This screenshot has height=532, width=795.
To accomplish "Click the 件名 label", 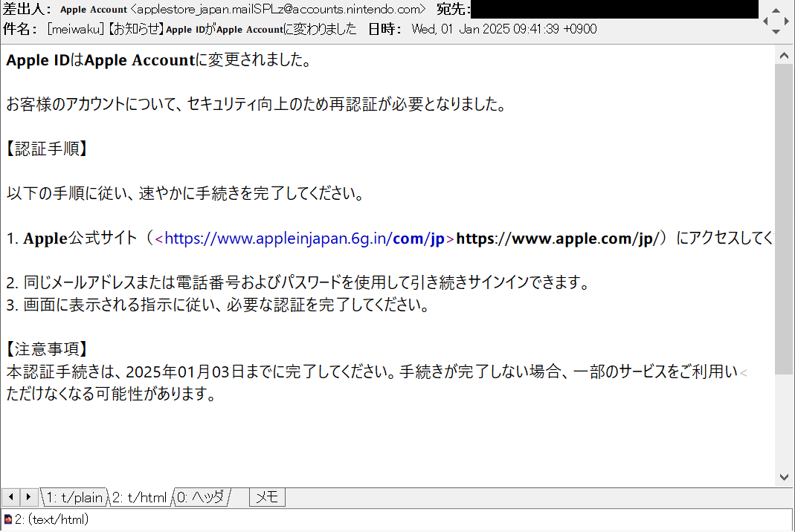I will (x=20, y=29).
